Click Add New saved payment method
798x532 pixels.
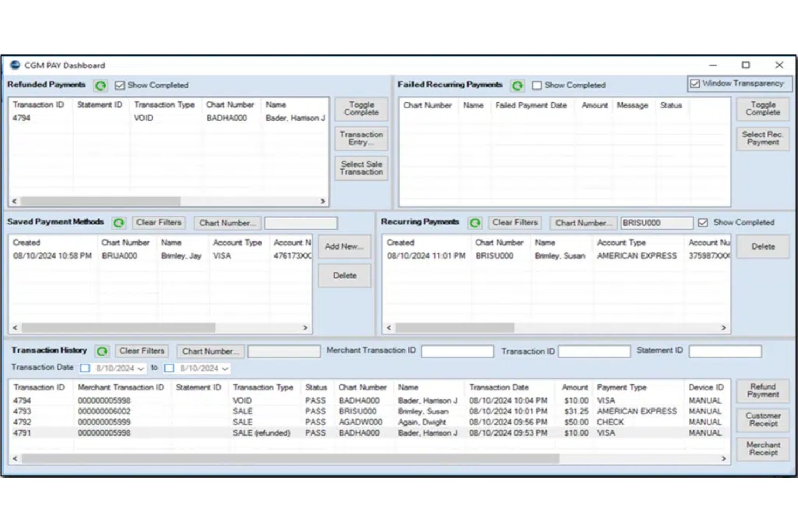tap(344, 246)
